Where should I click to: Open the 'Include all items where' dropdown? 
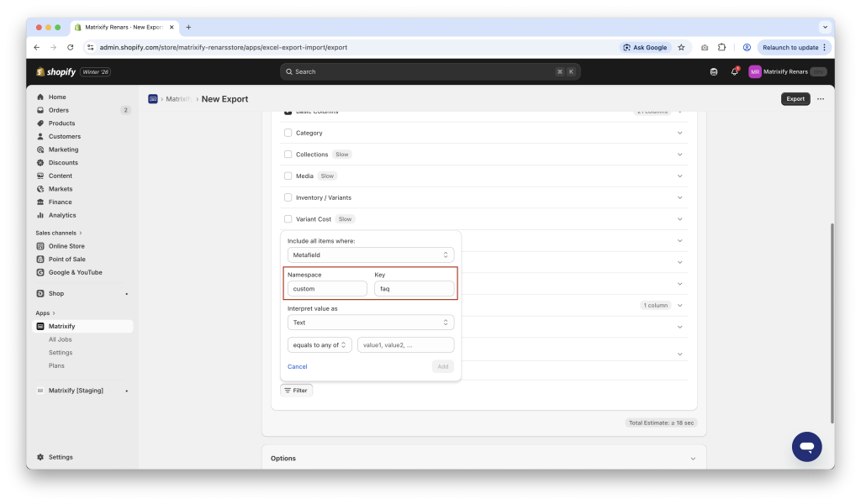[370, 255]
